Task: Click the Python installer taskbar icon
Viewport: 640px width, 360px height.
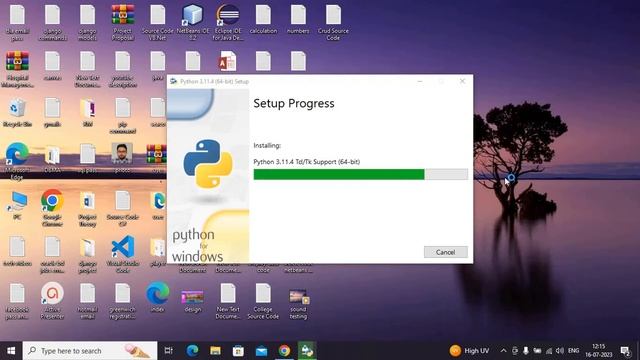Action: point(307,351)
